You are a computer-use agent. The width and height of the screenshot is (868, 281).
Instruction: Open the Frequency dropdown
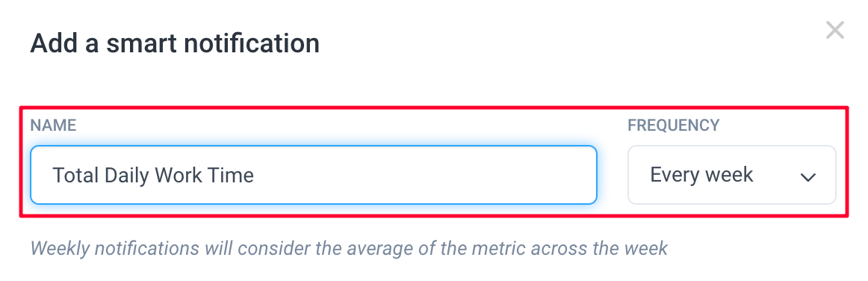tap(731, 175)
